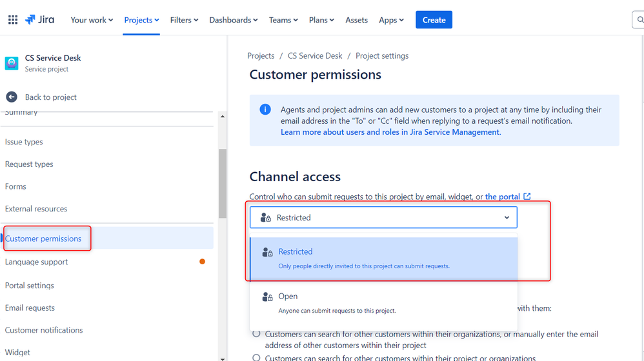Open Portal settings in the sidebar
Viewport: 644px width, 361px height.
pos(30,285)
